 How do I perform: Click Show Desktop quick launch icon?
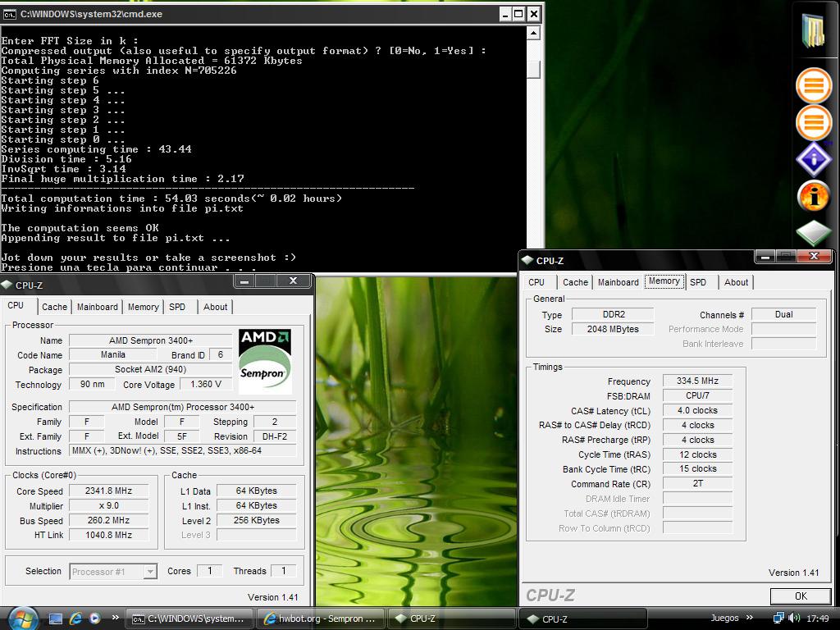click(56, 619)
